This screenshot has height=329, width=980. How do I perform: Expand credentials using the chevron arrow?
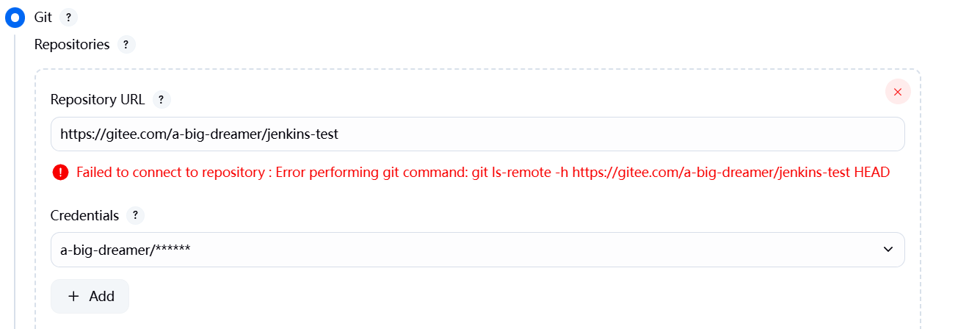(x=888, y=250)
